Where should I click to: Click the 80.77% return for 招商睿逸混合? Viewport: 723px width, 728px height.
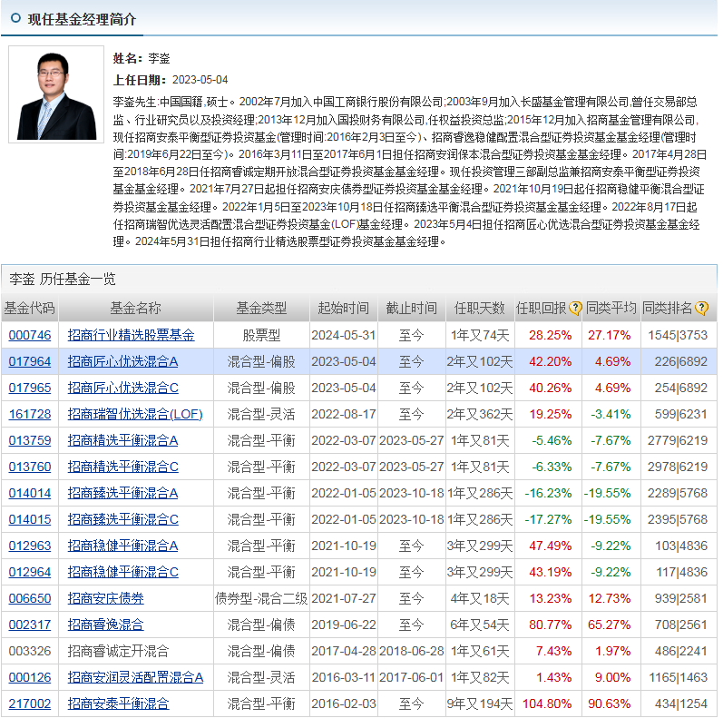coord(550,625)
